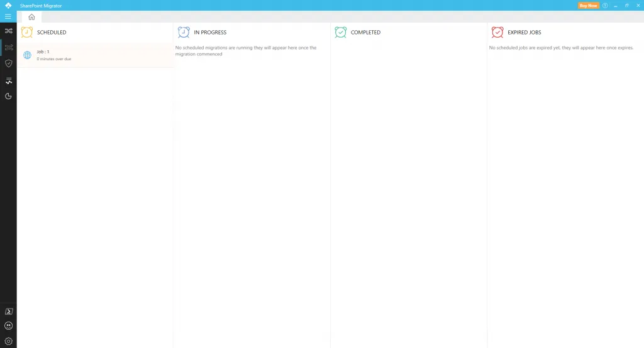Expand the hamburger navigation menu

8,17
